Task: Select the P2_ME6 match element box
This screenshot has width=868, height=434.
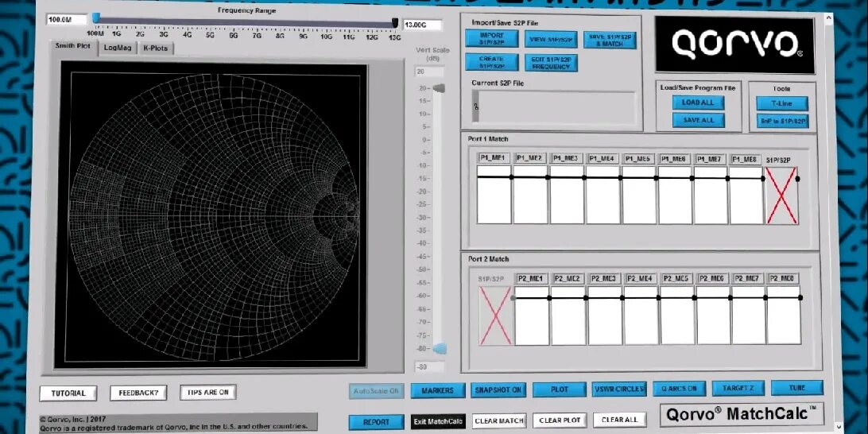Action: point(714,315)
